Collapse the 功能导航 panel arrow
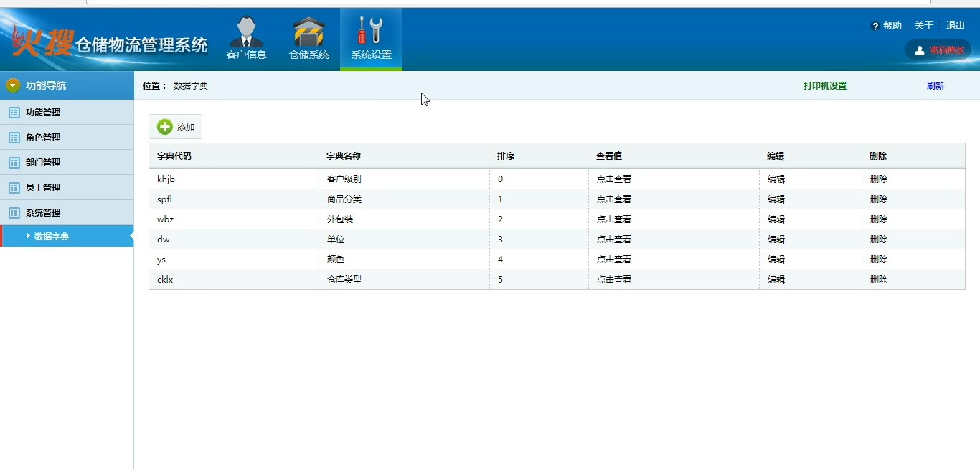Image resolution: width=980 pixels, height=469 pixels. tap(13, 85)
